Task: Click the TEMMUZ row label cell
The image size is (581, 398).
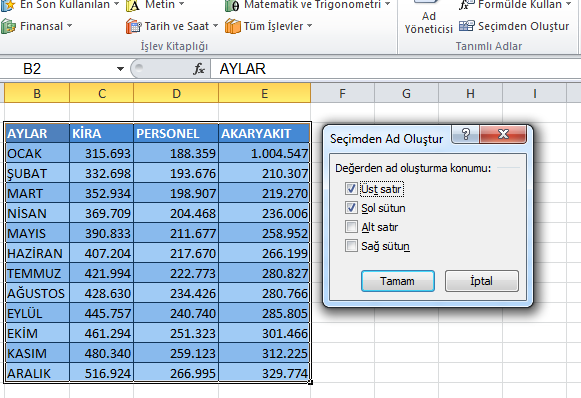Action: (x=37, y=273)
